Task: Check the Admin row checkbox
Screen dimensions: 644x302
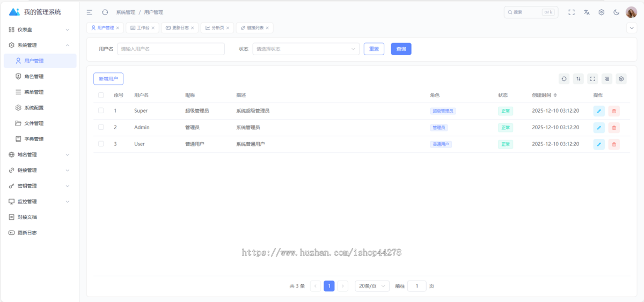Action: [101, 127]
